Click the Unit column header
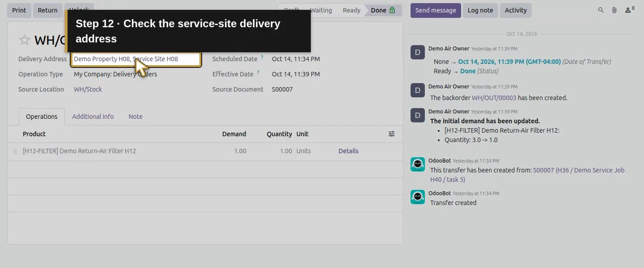Image resolution: width=644 pixels, height=268 pixels. [302, 134]
